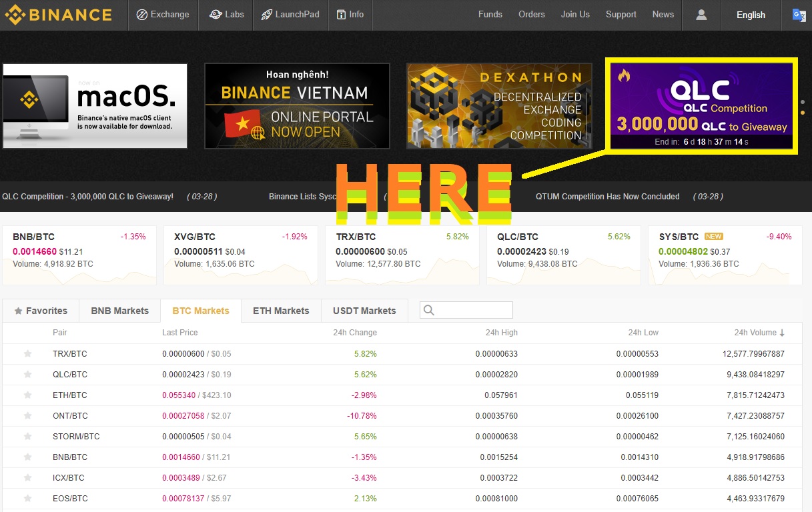Toggle the ONT/BTC favorite star
The image size is (812, 512).
pyautogui.click(x=28, y=416)
